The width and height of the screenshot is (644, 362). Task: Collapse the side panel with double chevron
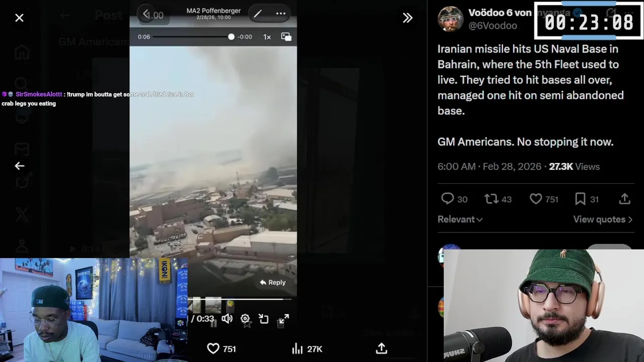coord(408,18)
